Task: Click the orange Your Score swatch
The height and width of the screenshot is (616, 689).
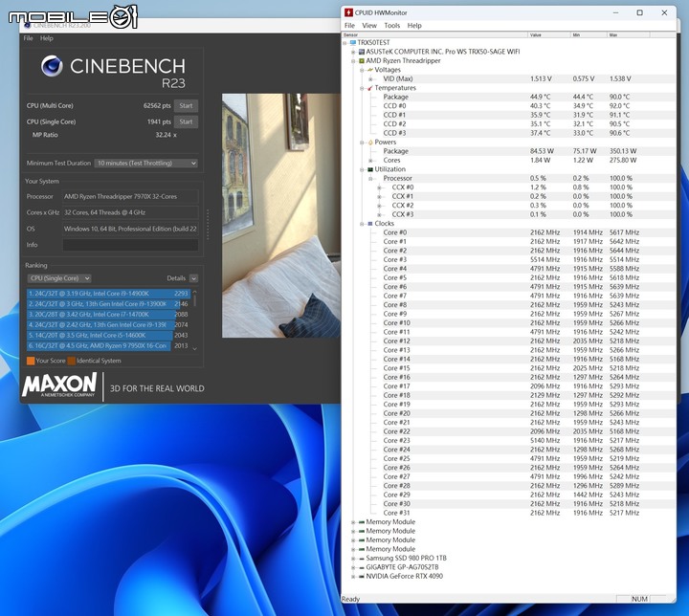Action: click(31, 361)
